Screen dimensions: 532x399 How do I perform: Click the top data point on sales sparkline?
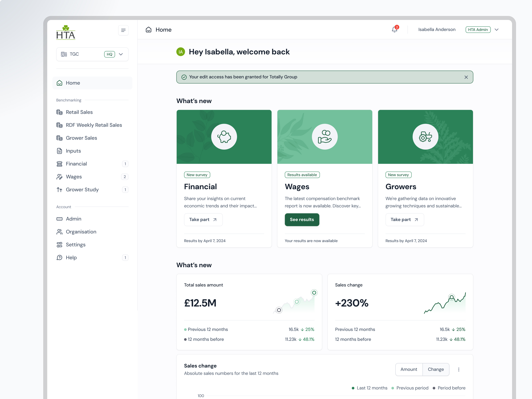pyautogui.click(x=314, y=293)
